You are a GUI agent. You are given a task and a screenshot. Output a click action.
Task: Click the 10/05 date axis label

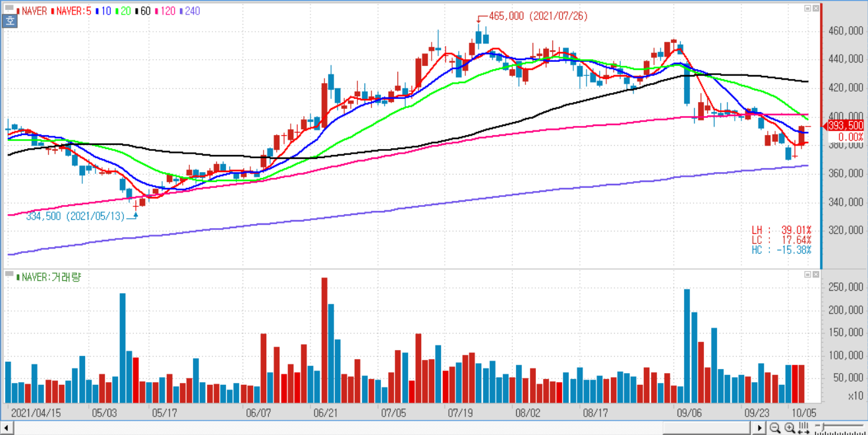click(805, 413)
